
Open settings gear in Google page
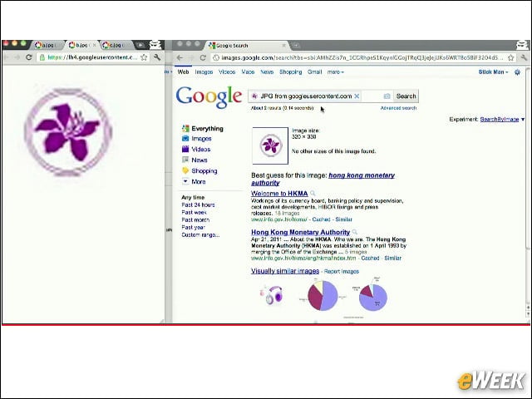point(517,72)
